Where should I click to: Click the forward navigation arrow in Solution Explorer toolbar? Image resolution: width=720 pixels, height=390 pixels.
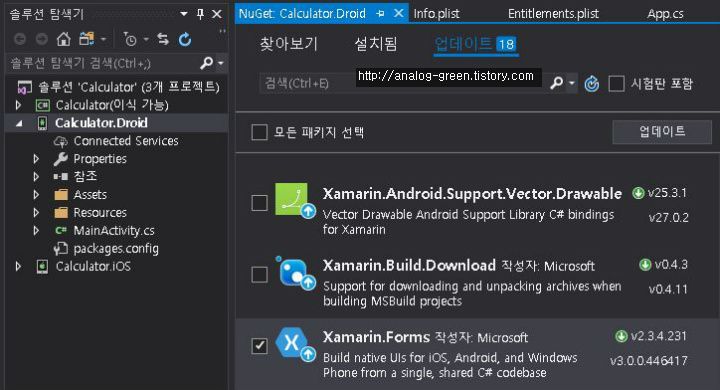[41, 40]
